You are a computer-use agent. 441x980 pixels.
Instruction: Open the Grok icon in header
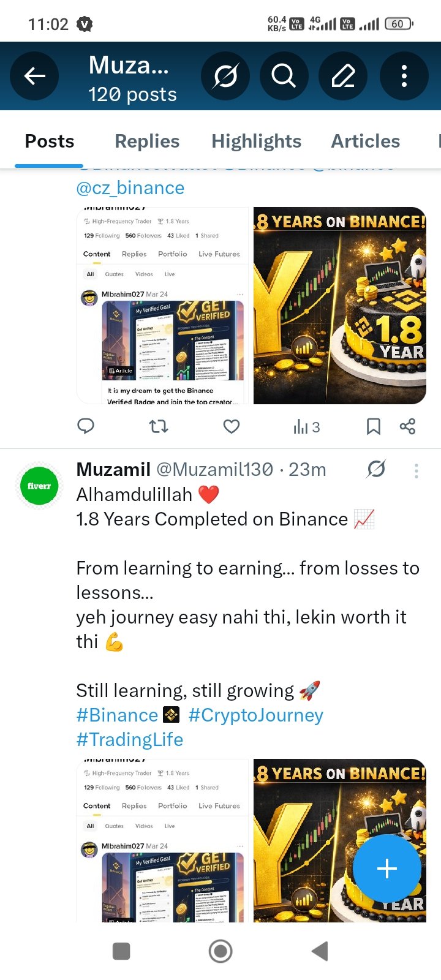click(225, 76)
